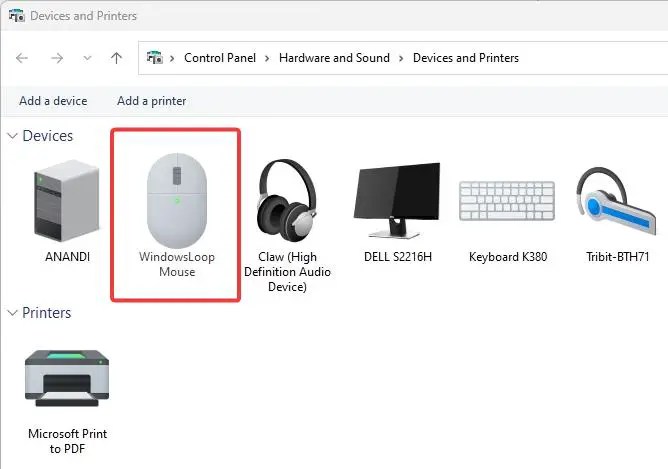Navigate to Hardware and Sound breadcrumb
The image size is (668, 469).
[x=334, y=58]
